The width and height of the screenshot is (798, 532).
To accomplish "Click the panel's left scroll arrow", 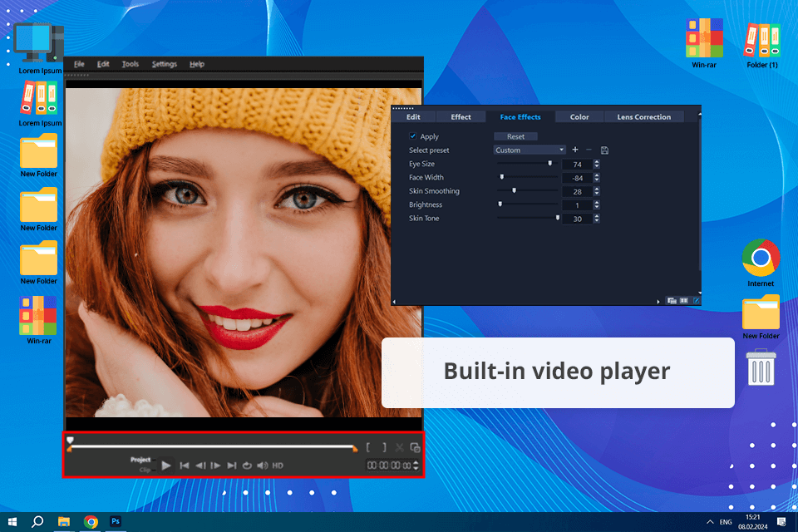I will pos(394,302).
